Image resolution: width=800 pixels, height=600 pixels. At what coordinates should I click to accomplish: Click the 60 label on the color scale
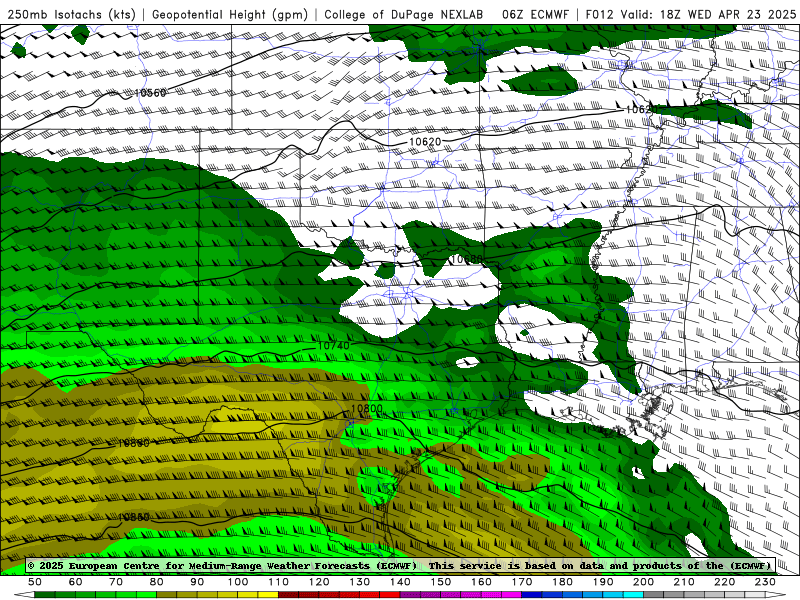(x=75, y=582)
